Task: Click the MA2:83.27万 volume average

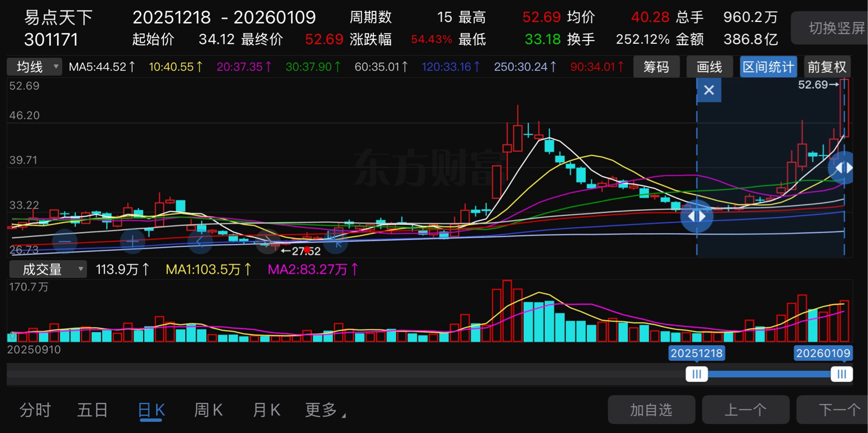Action: pos(313,269)
